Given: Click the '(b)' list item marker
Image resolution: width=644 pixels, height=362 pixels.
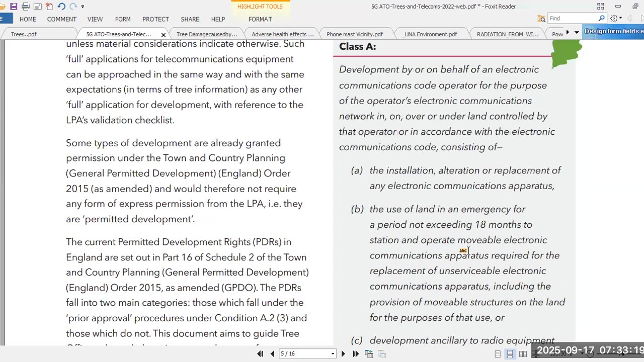Looking at the screenshot, I should [x=357, y=209].
